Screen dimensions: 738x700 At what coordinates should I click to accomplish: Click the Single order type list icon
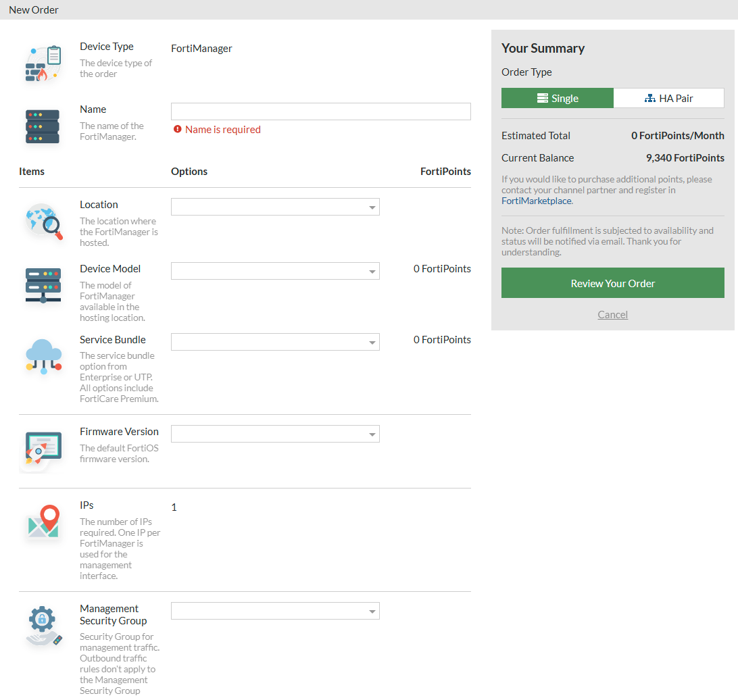pos(543,98)
